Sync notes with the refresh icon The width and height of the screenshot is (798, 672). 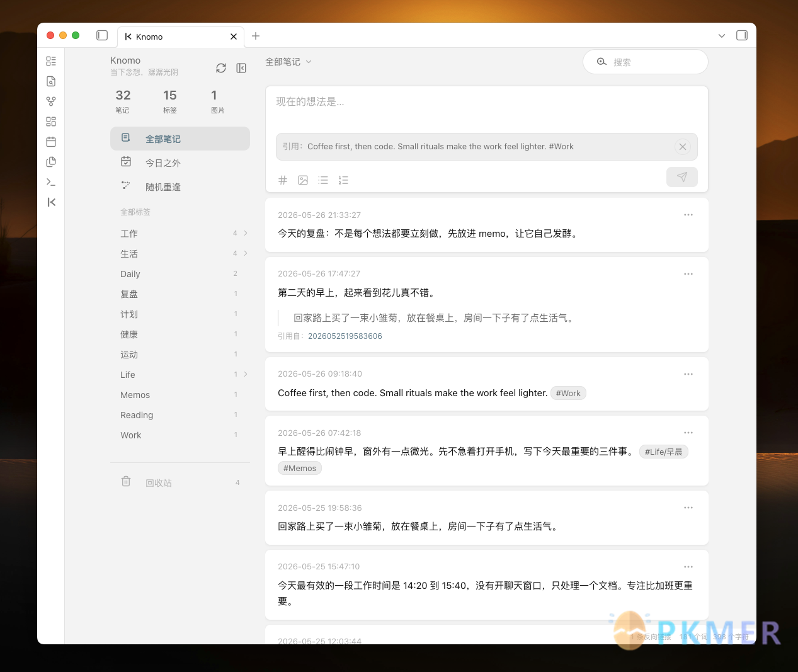click(x=221, y=68)
